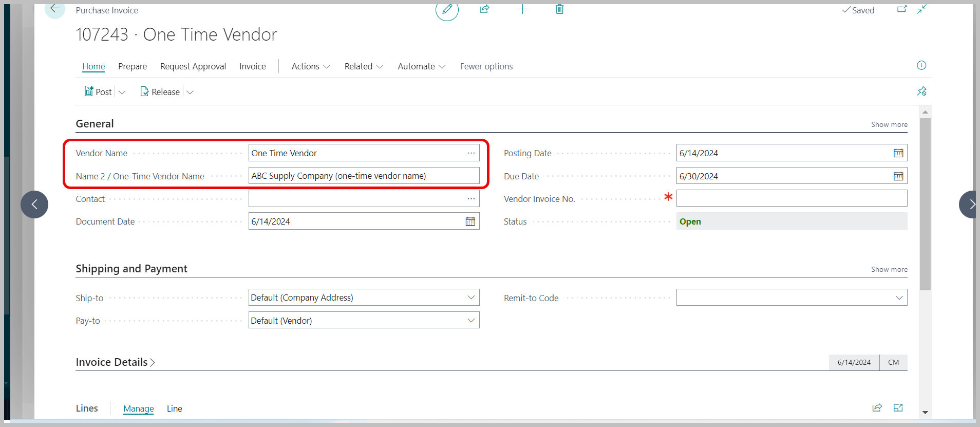
Task: Click the Saved status indicator
Action: click(x=858, y=10)
